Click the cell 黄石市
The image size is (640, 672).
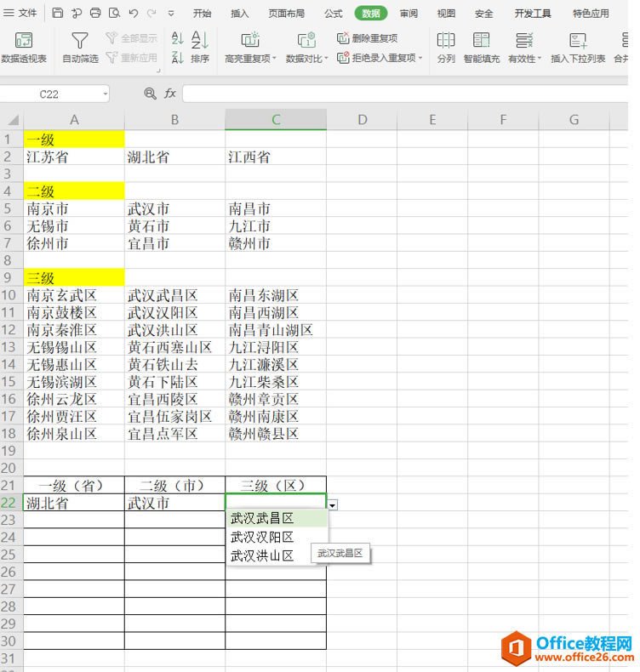[x=175, y=226]
